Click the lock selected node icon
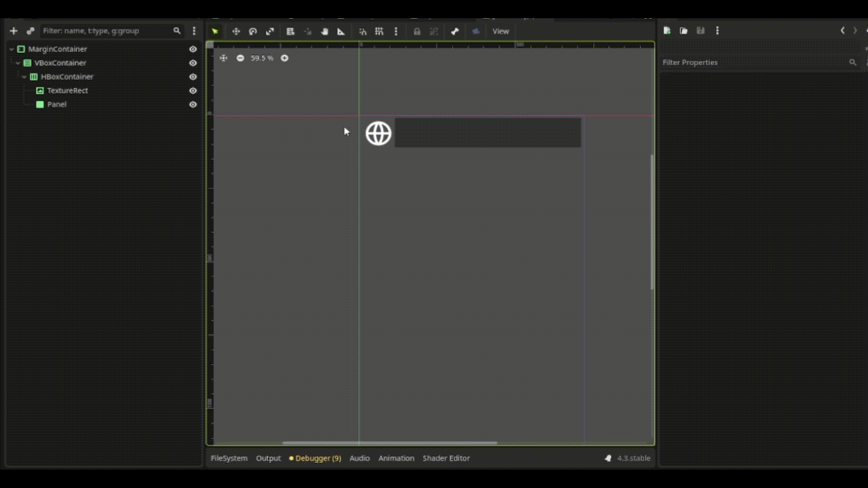This screenshot has height=488, width=868. [417, 31]
